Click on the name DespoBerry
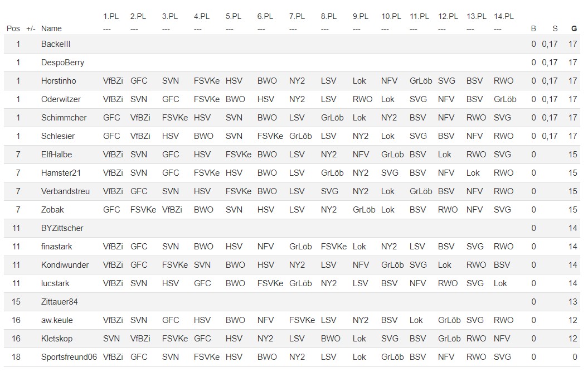Image resolution: width=588 pixels, height=371 pixels. (x=62, y=62)
